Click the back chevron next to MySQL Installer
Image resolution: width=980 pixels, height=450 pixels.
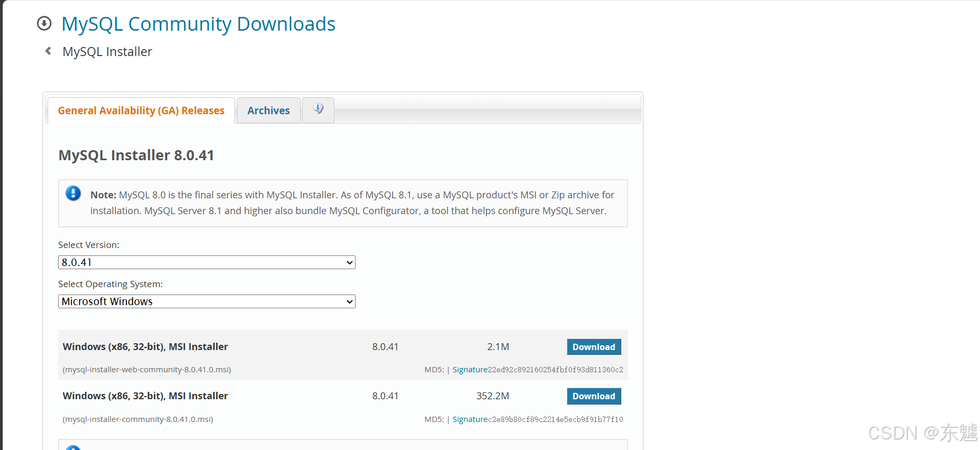48,51
